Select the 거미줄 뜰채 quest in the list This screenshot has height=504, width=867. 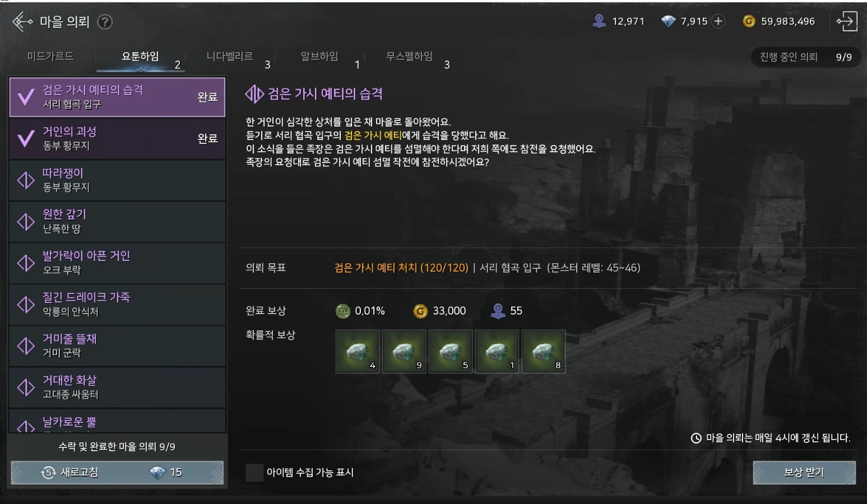coord(118,346)
